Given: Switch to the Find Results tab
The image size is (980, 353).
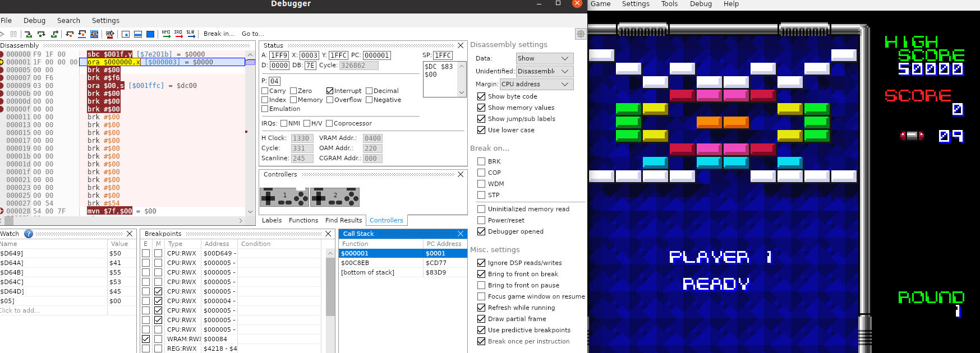Looking at the screenshot, I should (x=343, y=220).
